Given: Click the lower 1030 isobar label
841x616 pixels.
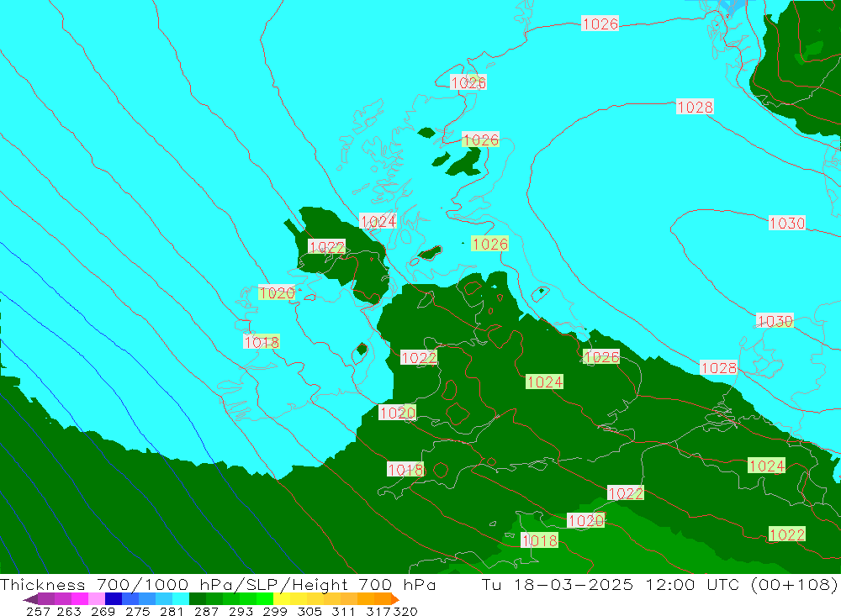Looking at the screenshot, I should click(775, 320).
